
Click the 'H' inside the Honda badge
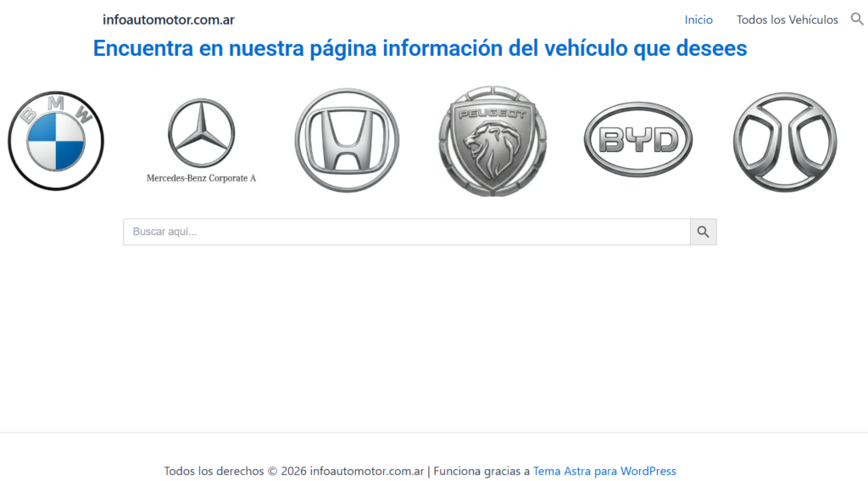pyautogui.click(x=347, y=141)
